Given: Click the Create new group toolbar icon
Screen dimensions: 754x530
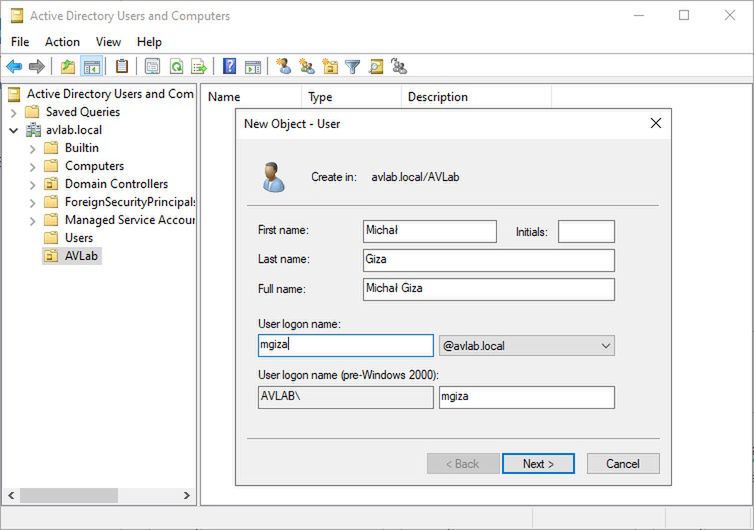Looking at the screenshot, I should [x=307, y=67].
